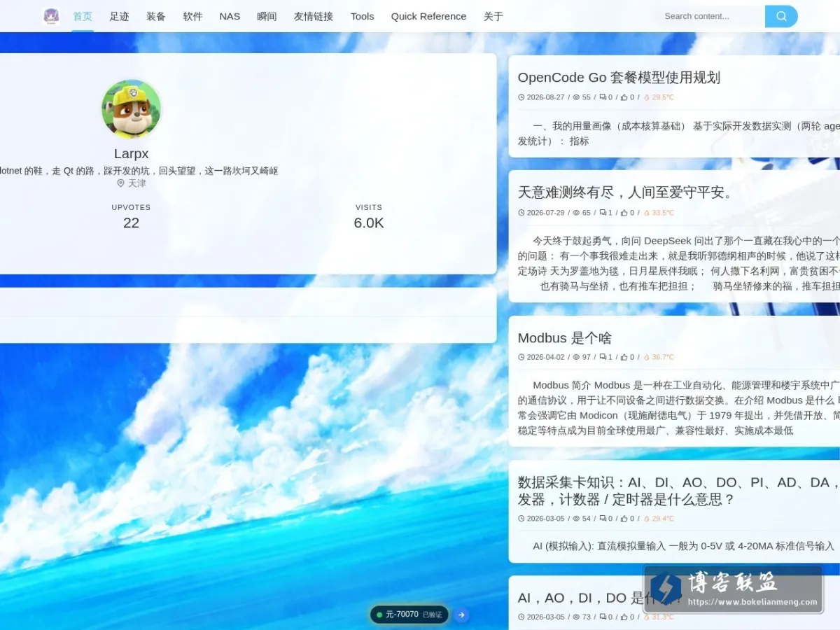Open post OpenCode Go 套餐模型使用规划

tap(619, 77)
